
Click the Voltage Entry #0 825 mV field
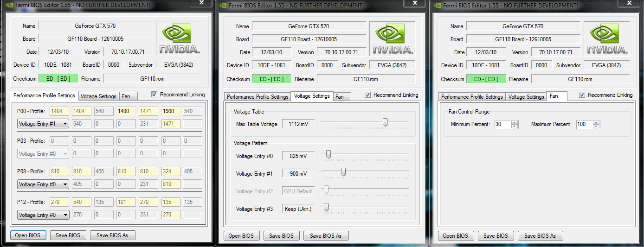click(298, 156)
